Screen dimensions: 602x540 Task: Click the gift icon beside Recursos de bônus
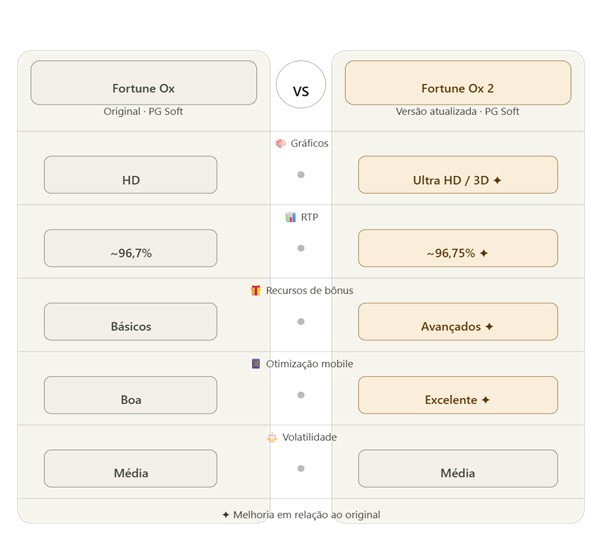[256, 290]
